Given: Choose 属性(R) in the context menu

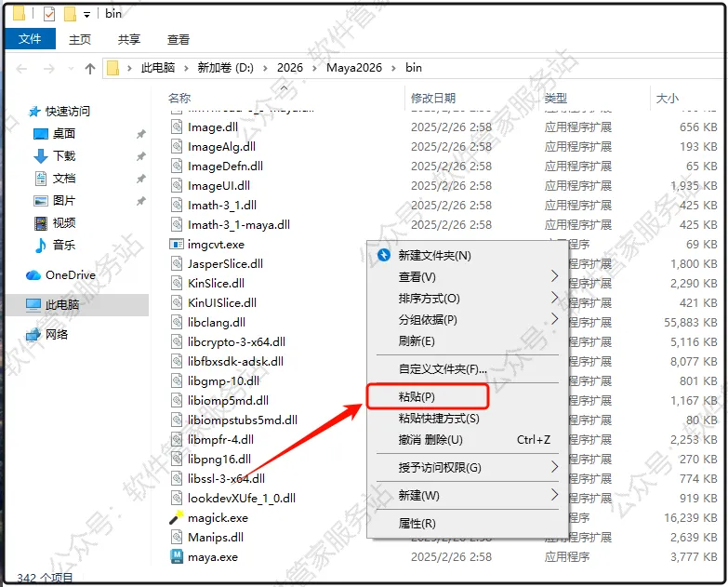Looking at the screenshot, I should tap(468, 523).
